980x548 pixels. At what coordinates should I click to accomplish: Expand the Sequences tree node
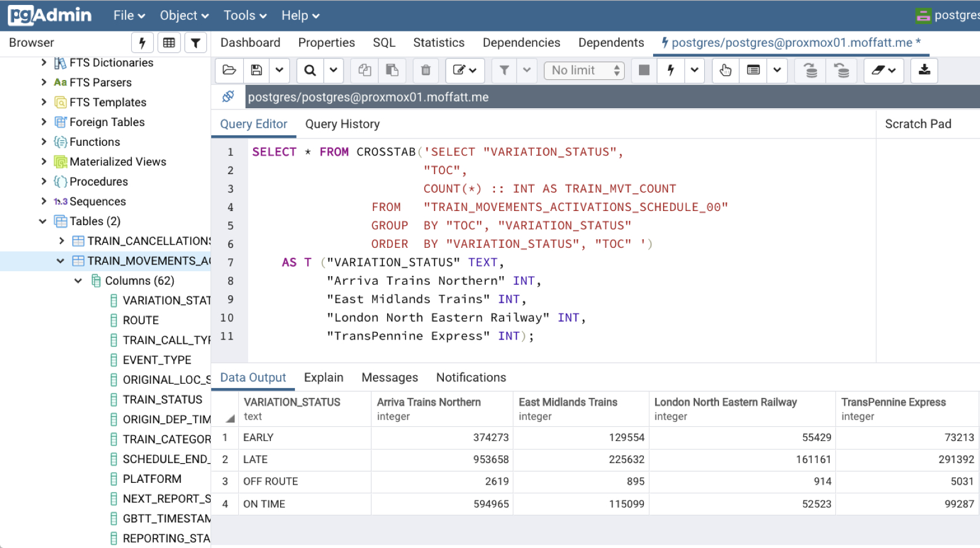click(x=44, y=201)
